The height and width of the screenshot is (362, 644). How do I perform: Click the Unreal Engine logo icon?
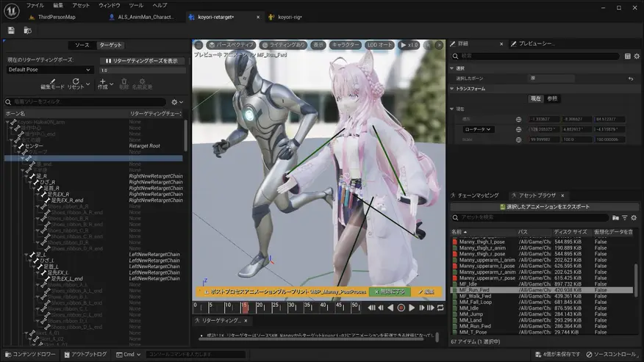click(x=12, y=11)
